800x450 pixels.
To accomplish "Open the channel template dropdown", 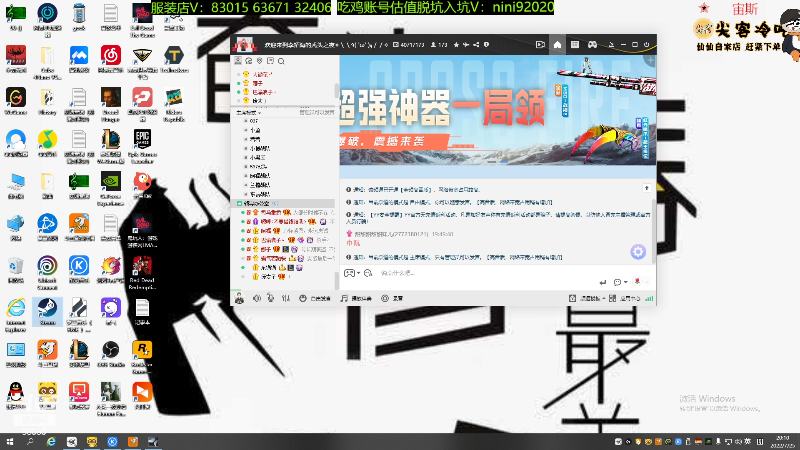I will point(587,298).
